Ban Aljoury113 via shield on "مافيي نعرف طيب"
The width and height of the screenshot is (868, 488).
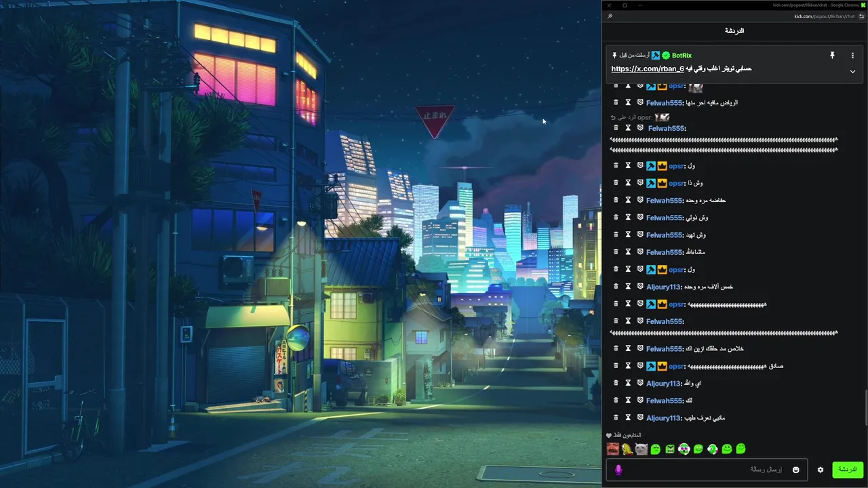click(x=639, y=418)
